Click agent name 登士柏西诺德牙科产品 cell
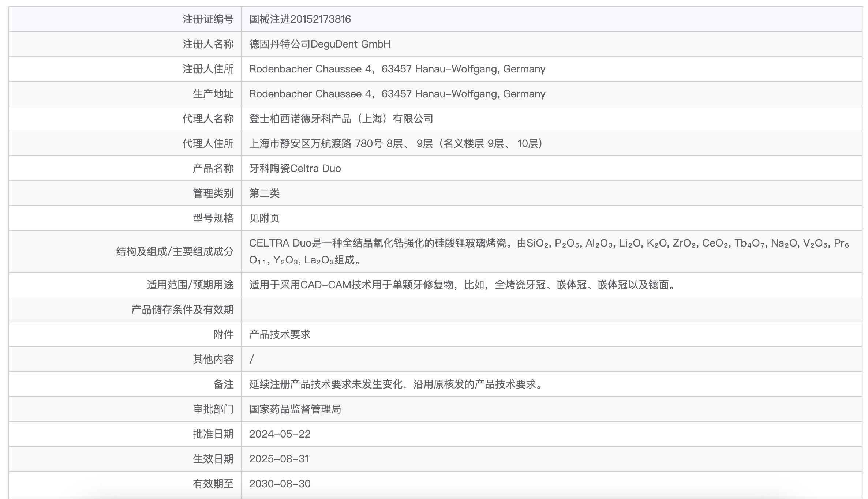The width and height of the screenshot is (868, 499). coord(341,119)
